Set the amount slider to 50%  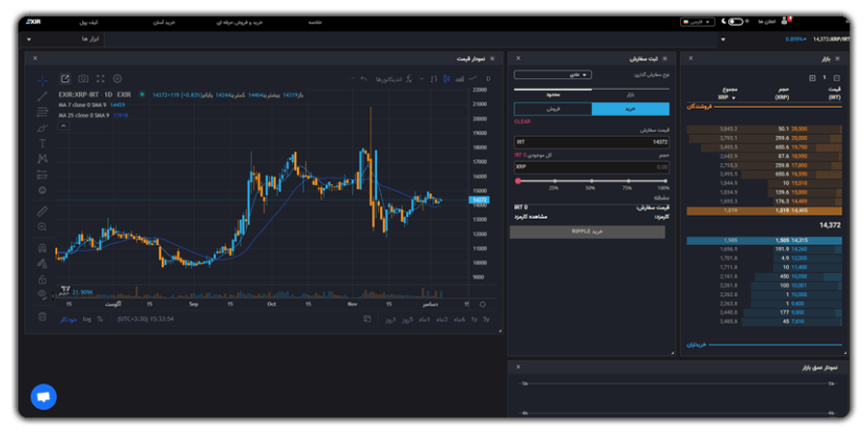tap(592, 181)
